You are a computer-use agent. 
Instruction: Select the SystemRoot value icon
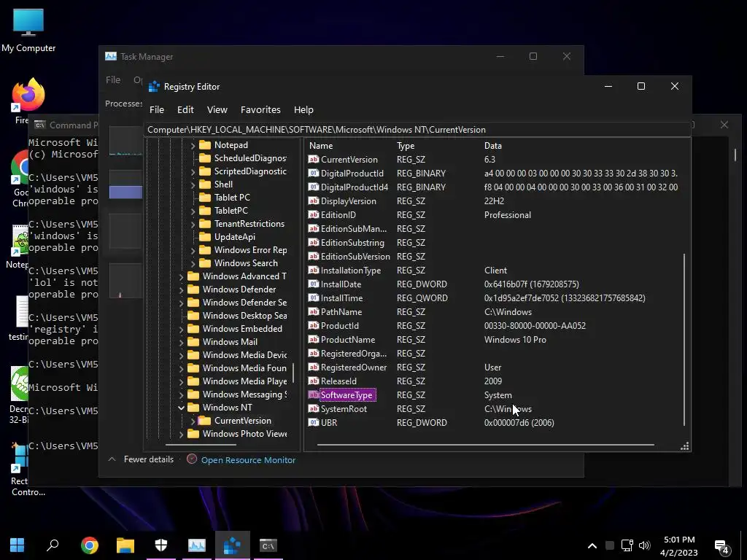[314, 408]
